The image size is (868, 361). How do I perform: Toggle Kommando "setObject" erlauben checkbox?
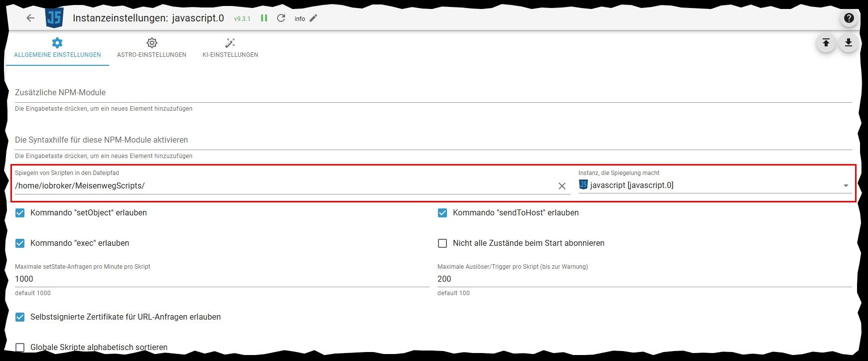pyautogui.click(x=20, y=213)
